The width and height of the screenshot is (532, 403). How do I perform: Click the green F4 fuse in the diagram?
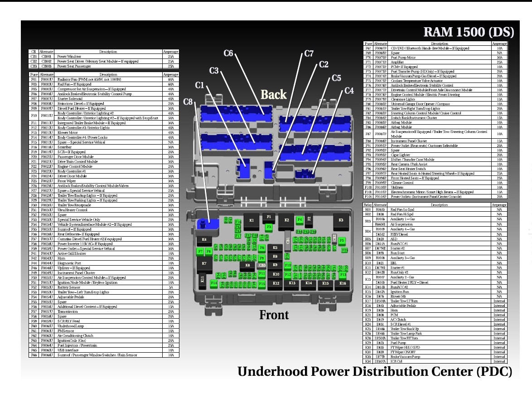(300, 220)
